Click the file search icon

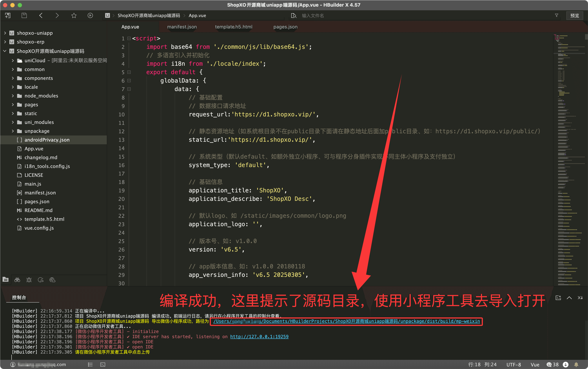point(294,16)
